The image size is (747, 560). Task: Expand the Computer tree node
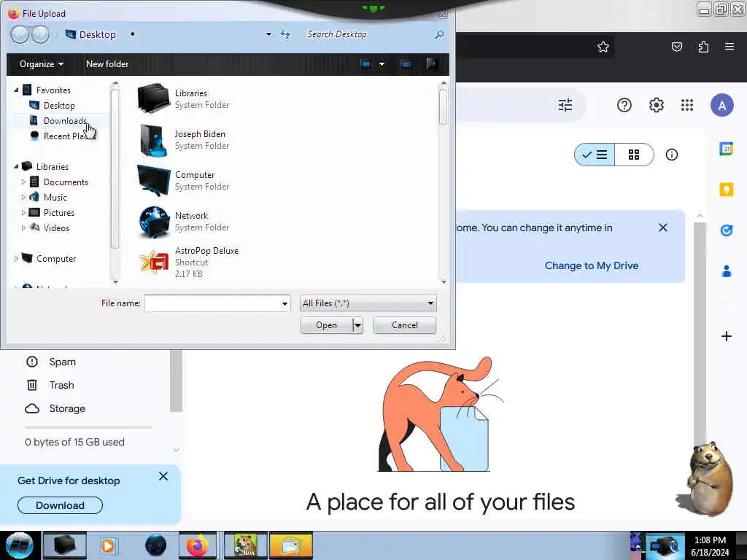(16, 259)
